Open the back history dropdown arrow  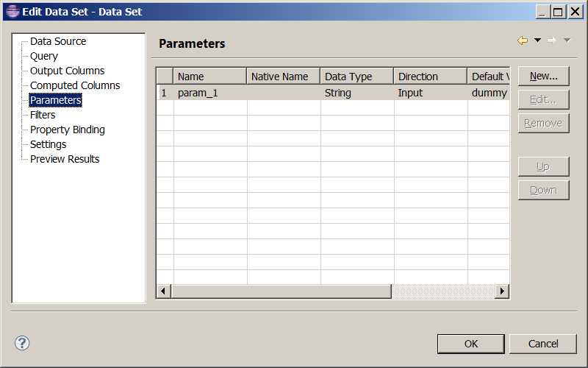pos(537,40)
